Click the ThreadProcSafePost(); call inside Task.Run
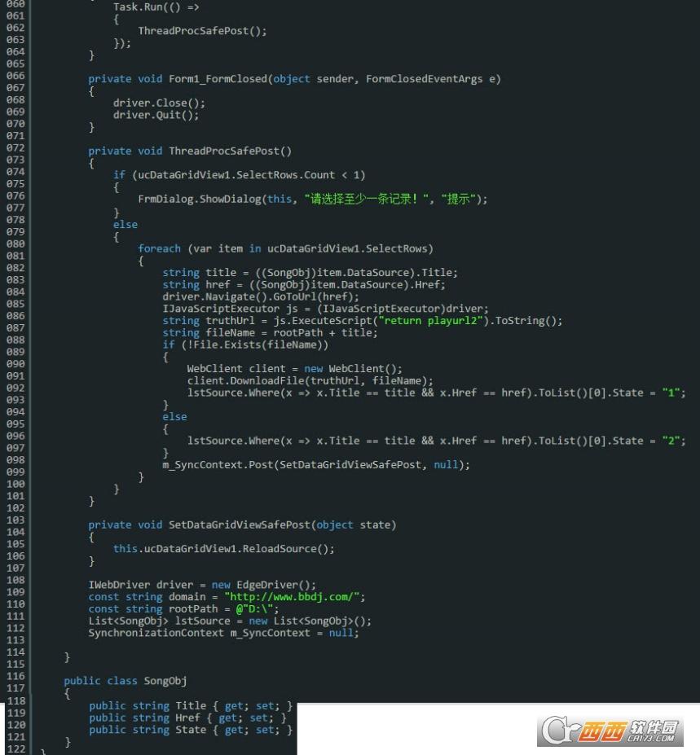This screenshot has height=755, width=700. point(202,31)
